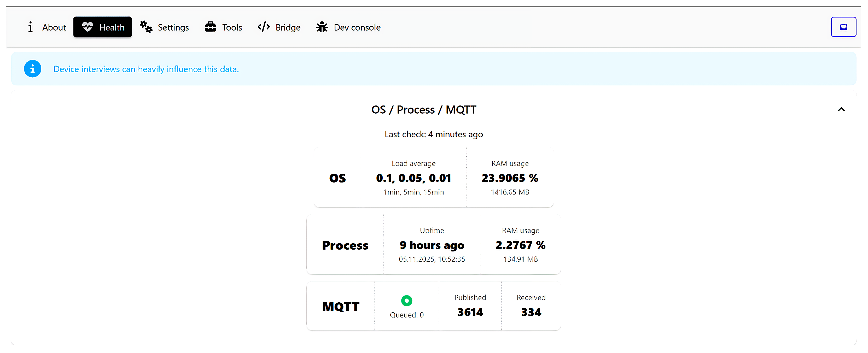This screenshot has width=868, height=353.
Task: Click the inbox icon button at top right
Action: point(843,27)
